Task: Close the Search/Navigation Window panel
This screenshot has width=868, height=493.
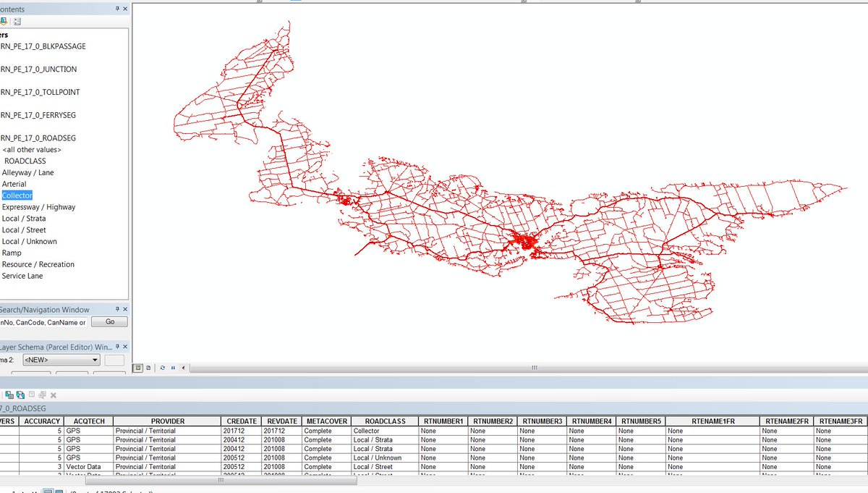Action: coord(125,310)
